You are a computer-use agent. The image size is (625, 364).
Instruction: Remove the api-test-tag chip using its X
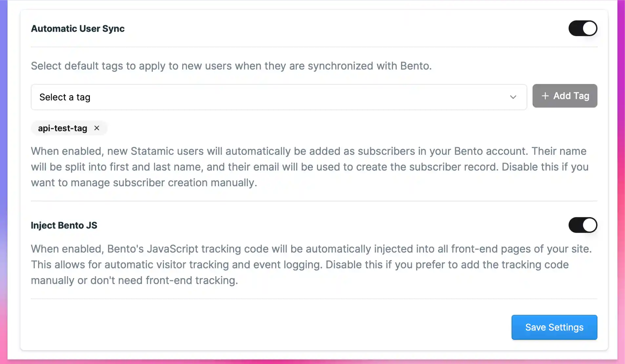click(97, 128)
